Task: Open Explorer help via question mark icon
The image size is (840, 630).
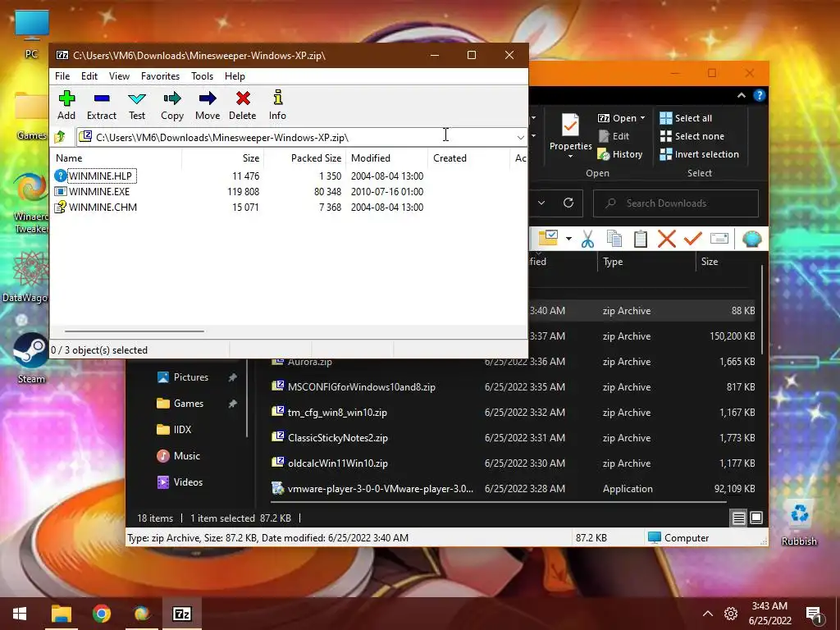Action: tap(759, 95)
